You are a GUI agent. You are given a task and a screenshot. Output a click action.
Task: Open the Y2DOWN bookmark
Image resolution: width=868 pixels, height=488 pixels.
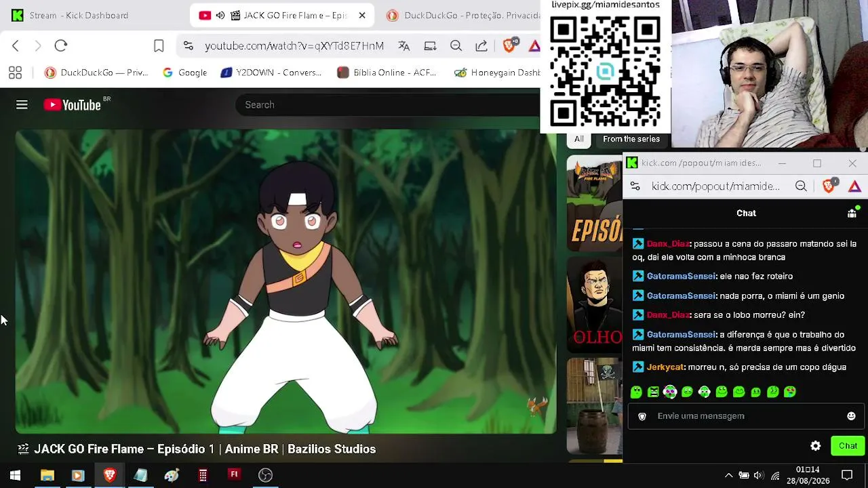tap(271, 73)
